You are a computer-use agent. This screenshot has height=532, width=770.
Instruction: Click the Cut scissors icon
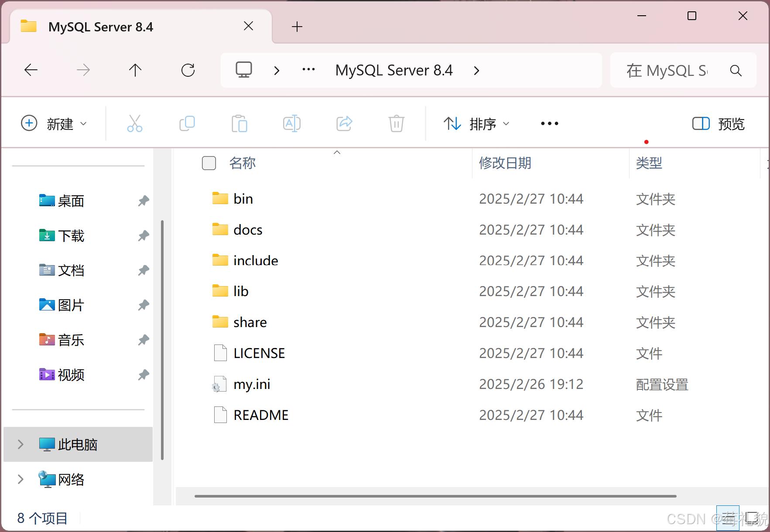point(135,124)
